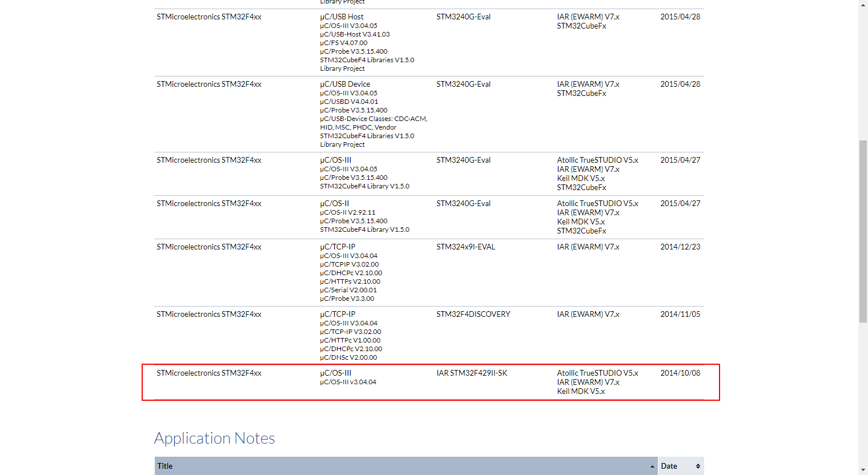The image size is (868, 475).
Task: Click the 2014/11/05 date
Action: click(x=680, y=315)
